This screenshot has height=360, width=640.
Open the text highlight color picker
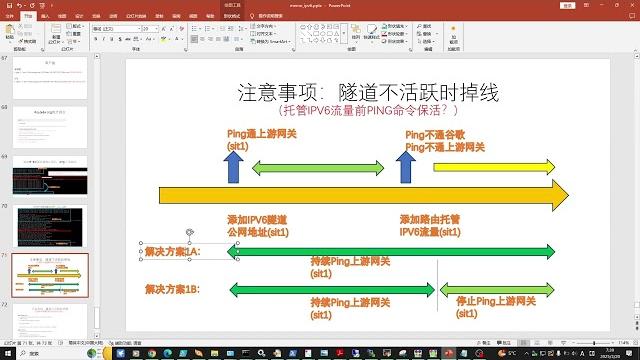(164, 39)
